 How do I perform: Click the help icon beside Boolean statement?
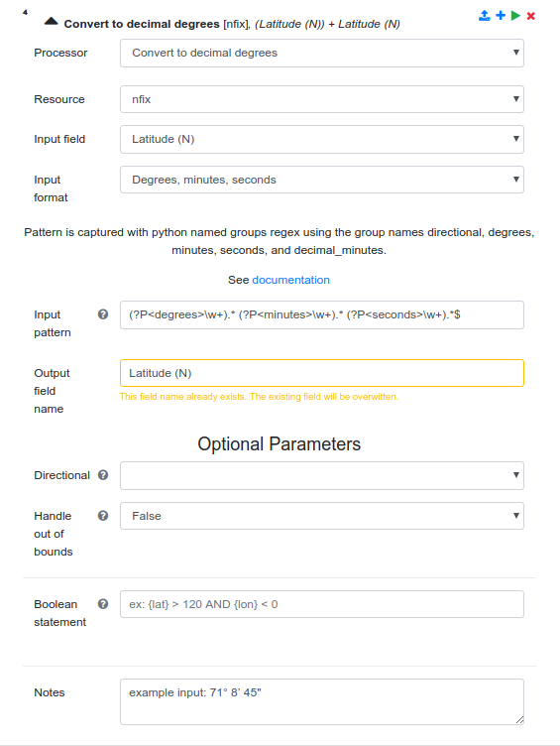(x=103, y=604)
